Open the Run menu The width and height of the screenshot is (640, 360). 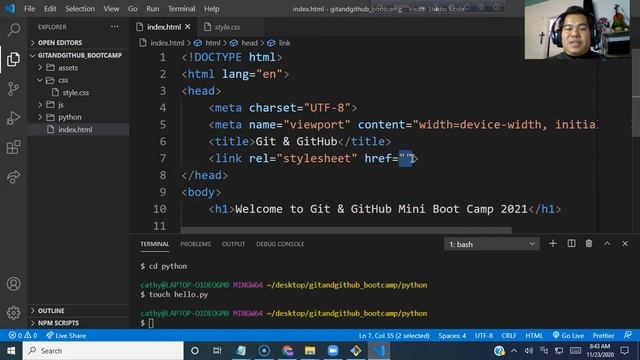153,9
